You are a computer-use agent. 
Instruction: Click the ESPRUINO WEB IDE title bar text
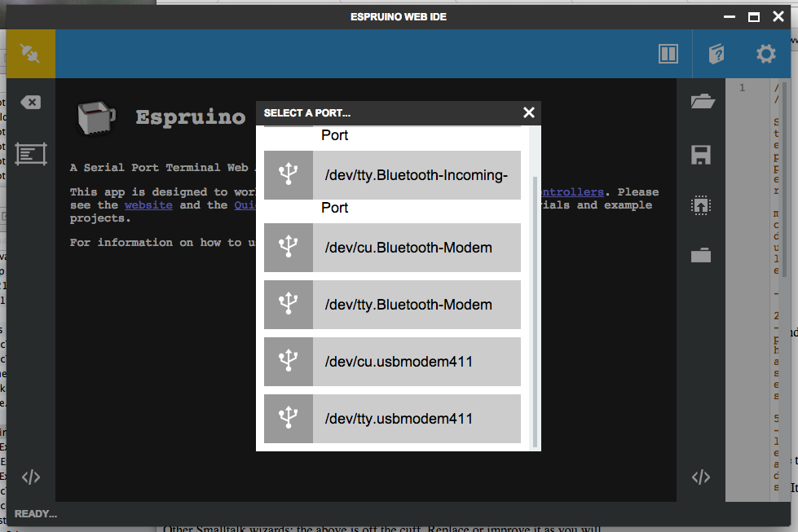[399, 17]
